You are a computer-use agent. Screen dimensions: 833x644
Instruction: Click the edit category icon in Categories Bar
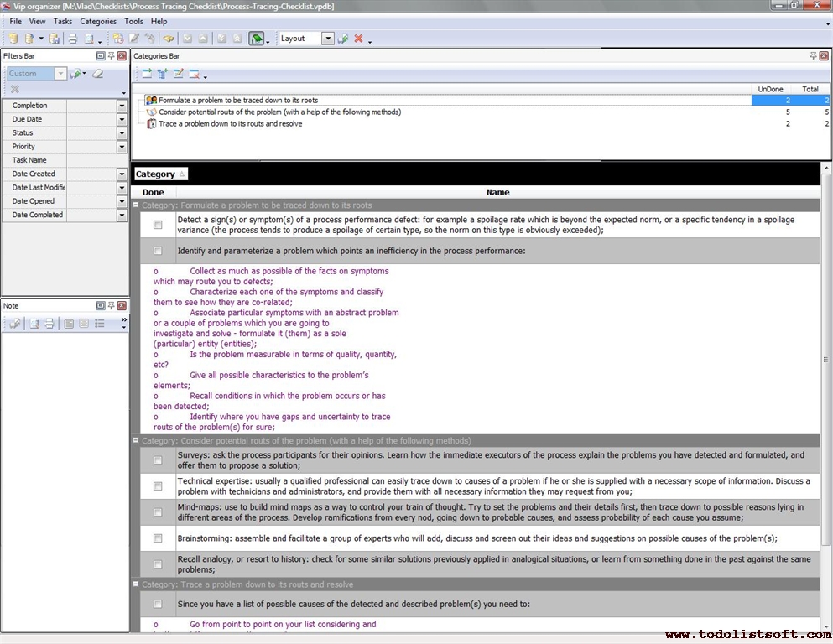coord(179,74)
